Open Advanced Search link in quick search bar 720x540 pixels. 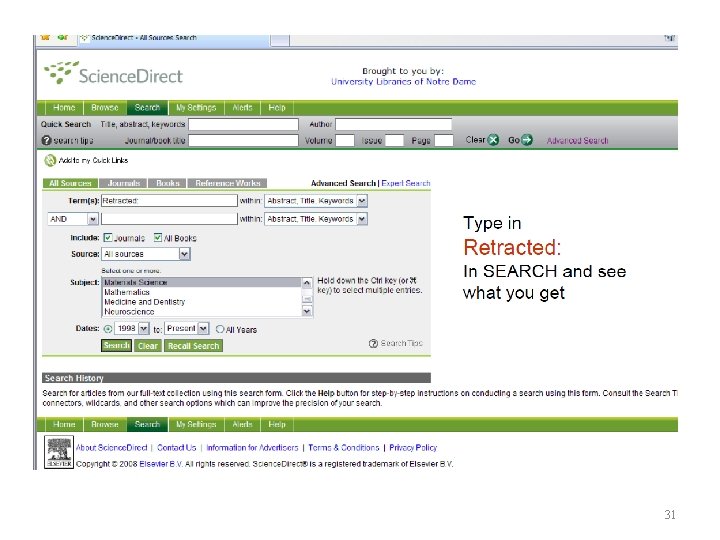pyautogui.click(x=577, y=141)
